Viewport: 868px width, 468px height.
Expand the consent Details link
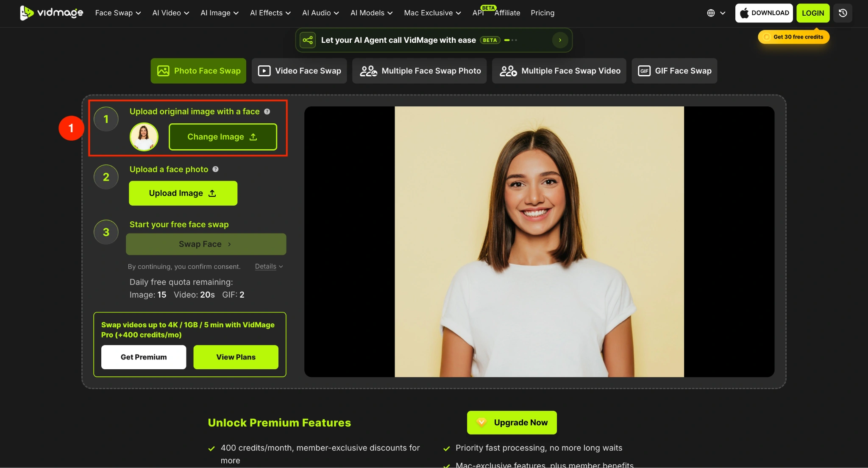point(269,267)
